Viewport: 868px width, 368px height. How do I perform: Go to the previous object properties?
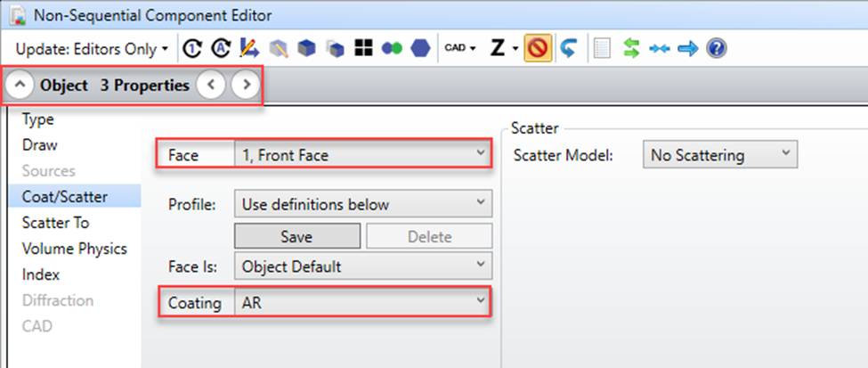[210, 86]
